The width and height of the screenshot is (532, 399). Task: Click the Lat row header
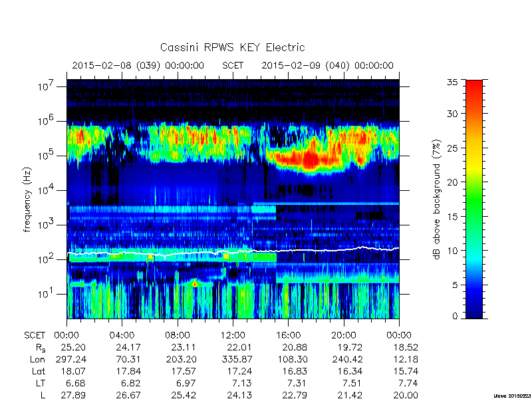39,371
